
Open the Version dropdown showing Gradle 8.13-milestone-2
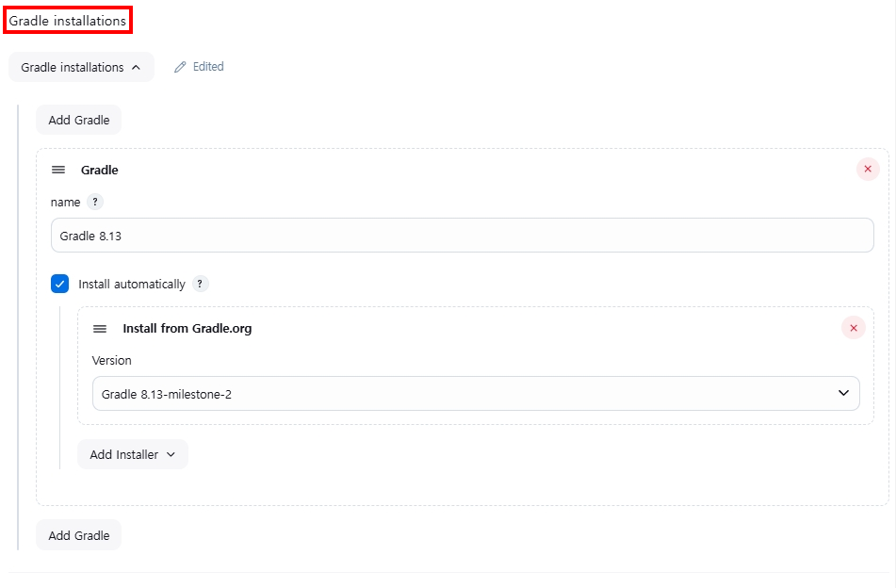(x=476, y=394)
